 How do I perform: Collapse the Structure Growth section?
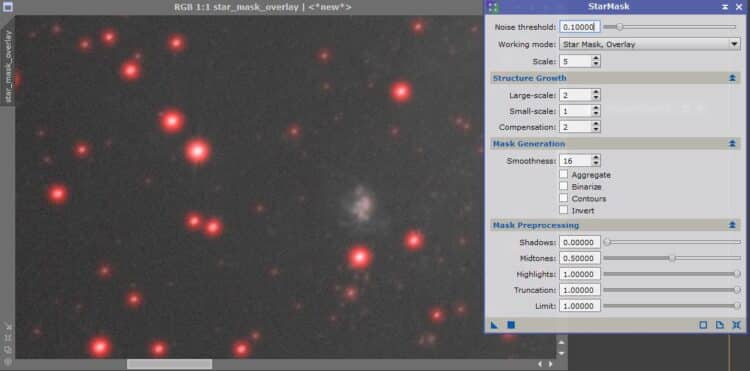(732, 78)
